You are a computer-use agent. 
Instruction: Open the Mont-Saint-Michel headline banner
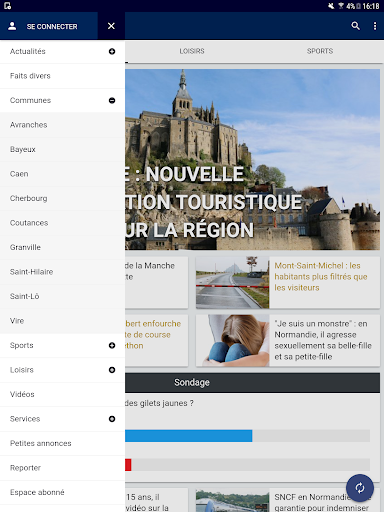(252, 160)
